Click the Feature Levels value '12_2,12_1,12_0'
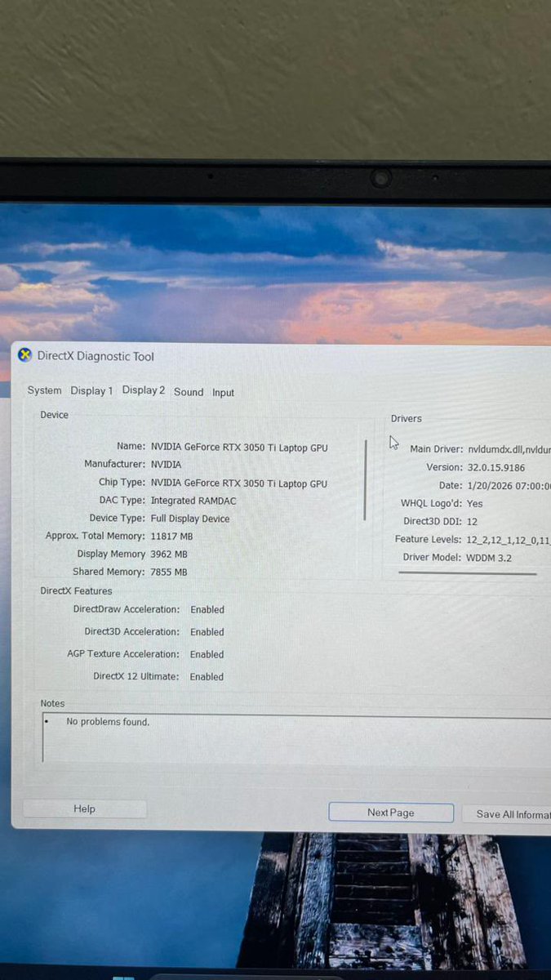This screenshot has width=551, height=980. (x=502, y=540)
